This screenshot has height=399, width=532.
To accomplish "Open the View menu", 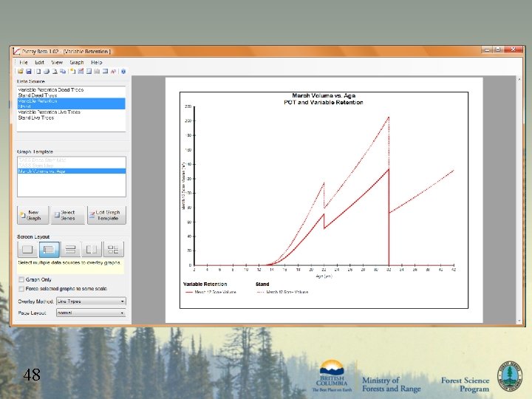I will click(57, 62).
